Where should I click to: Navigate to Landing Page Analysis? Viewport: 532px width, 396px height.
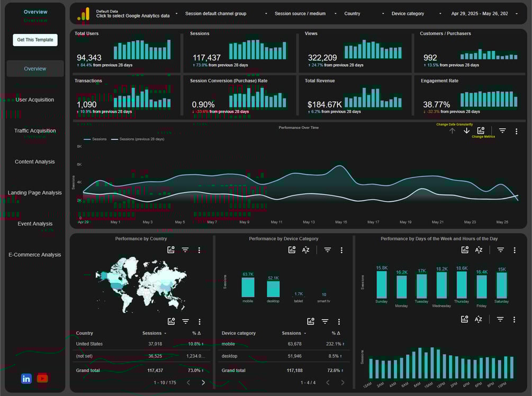click(35, 193)
